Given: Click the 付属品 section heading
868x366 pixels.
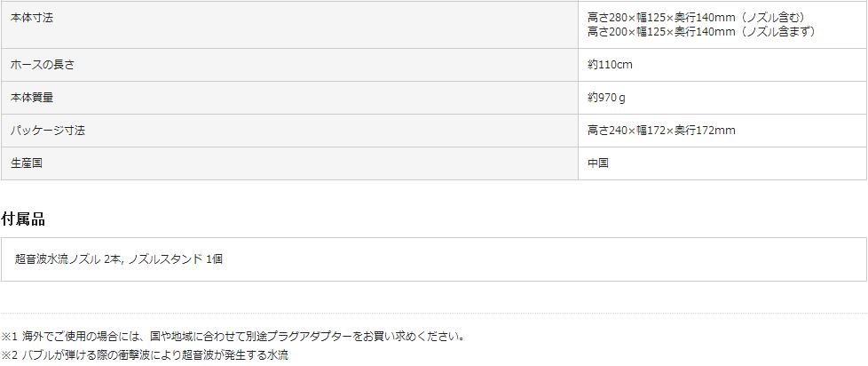Looking at the screenshot, I should tap(23, 219).
